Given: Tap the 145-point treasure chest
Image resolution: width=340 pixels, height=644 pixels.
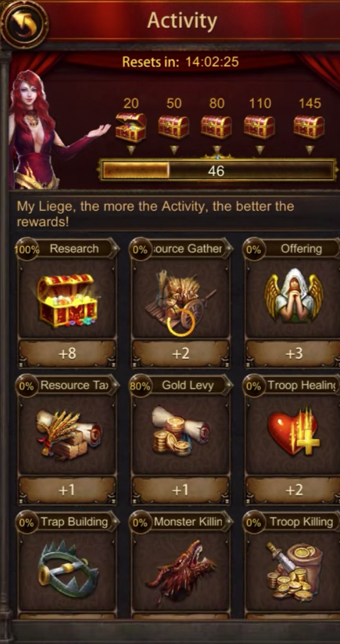Looking at the screenshot, I should [x=309, y=127].
